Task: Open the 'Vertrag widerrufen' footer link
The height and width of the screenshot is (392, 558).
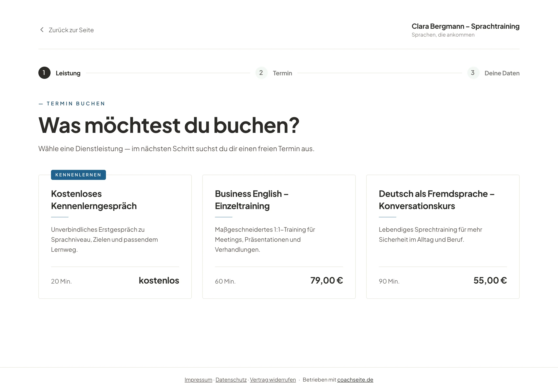Action: tap(273, 380)
